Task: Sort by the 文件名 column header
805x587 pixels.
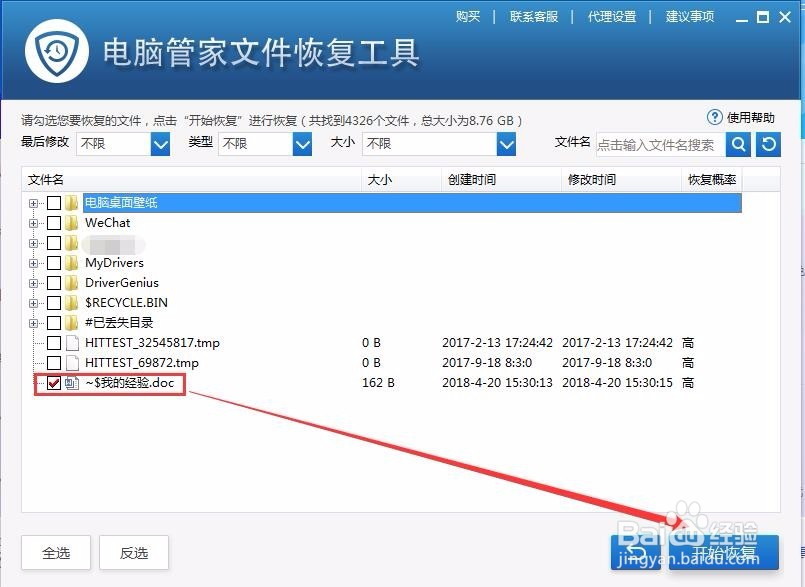Action: [191, 180]
